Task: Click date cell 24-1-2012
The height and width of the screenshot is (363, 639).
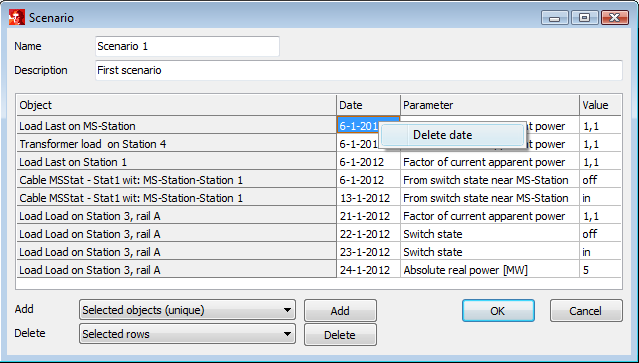Action: click(x=368, y=270)
